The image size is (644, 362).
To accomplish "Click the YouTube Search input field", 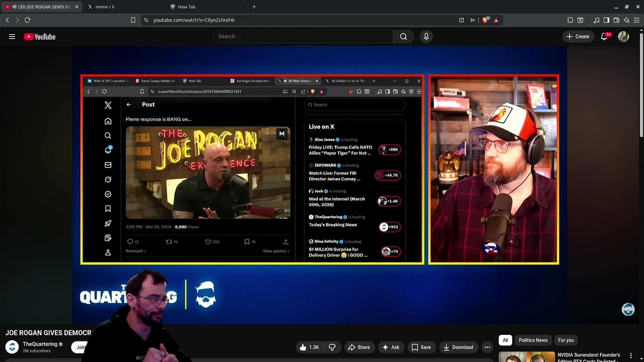I will (x=303, y=36).
